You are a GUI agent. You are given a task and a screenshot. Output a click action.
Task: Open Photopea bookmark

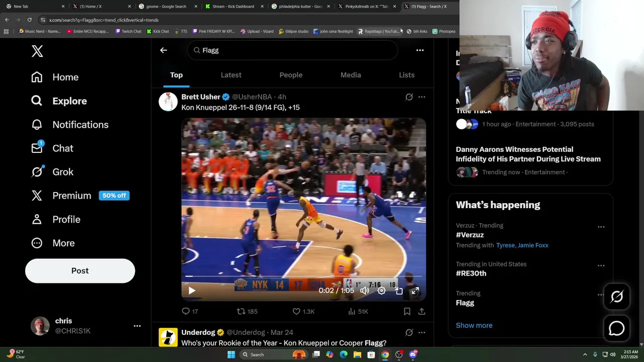(444, 31)
